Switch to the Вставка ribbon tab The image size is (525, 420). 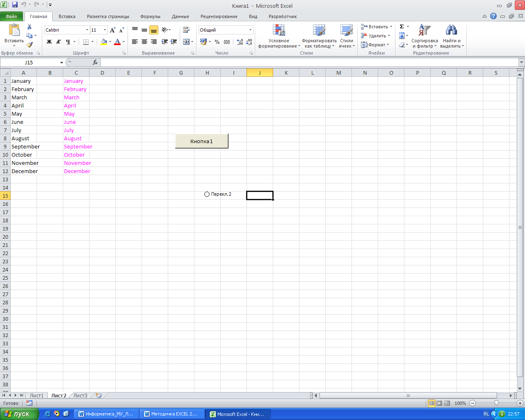pyautogui.click(x=67, y=16)
